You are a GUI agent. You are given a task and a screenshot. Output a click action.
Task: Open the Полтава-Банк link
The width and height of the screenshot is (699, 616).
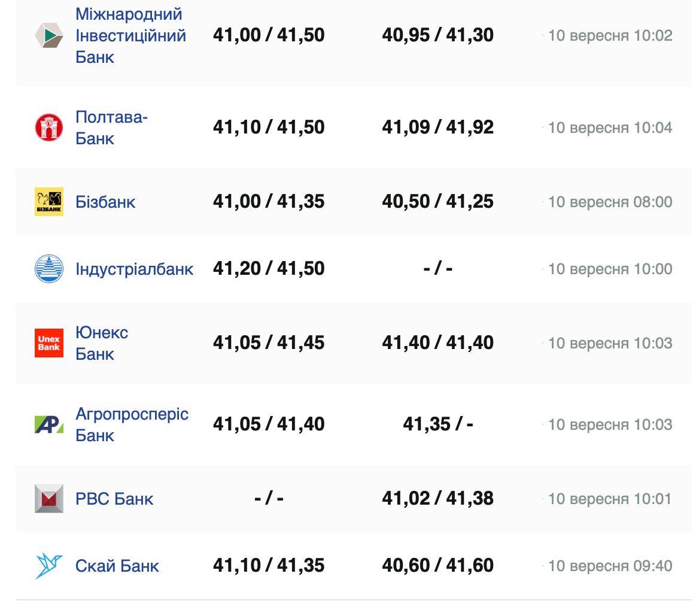pyautogui.click(x=111, y=128)
